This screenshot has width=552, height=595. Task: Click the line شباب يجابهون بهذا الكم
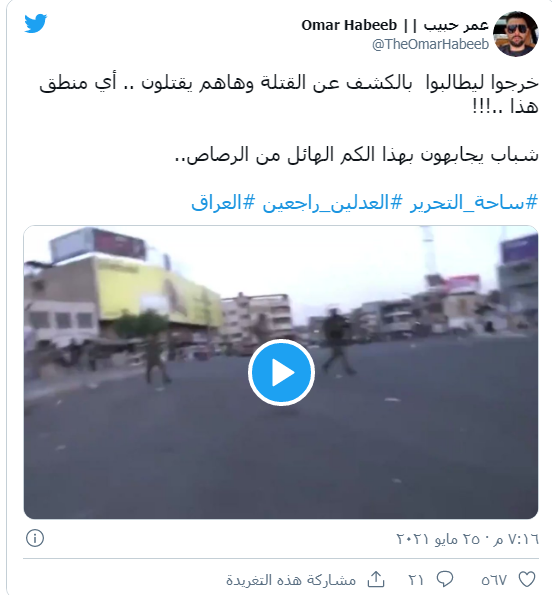point(356,155)
